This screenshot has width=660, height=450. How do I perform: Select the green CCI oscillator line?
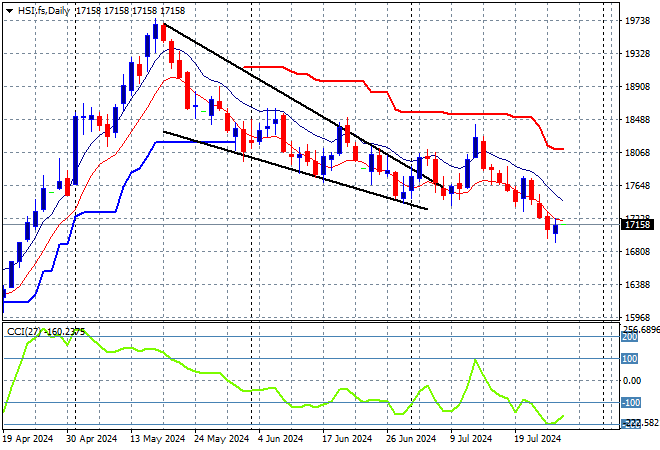[283, 378]
